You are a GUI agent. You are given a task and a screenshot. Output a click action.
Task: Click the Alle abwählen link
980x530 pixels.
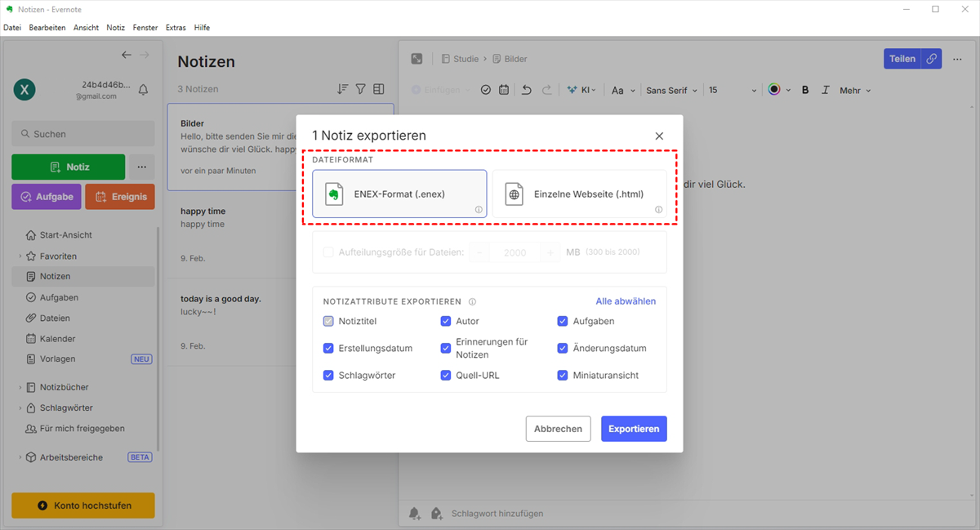pos(626,301)
